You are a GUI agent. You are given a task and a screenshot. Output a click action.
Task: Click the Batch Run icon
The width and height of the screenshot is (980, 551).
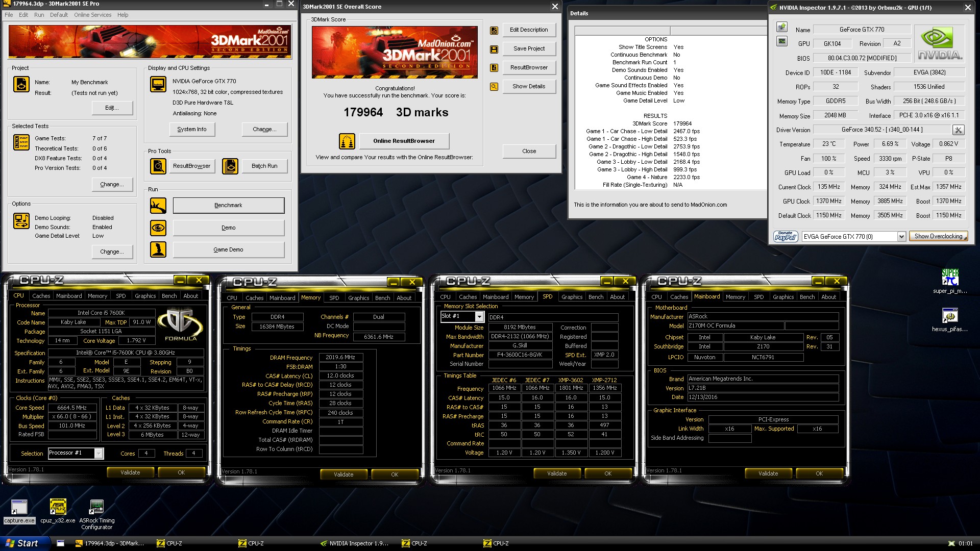(x=230, y=166)
